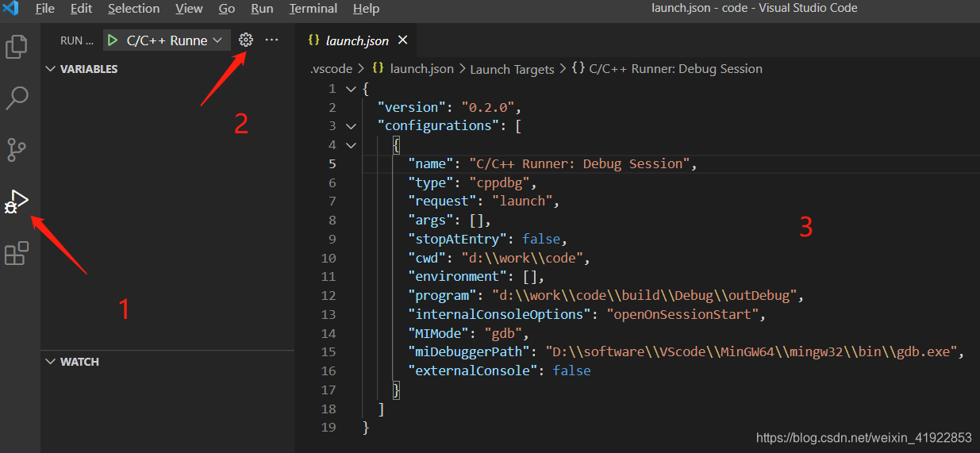Click line number 19 in gutter
Screen dimensions: 980x453
point(329,428)
